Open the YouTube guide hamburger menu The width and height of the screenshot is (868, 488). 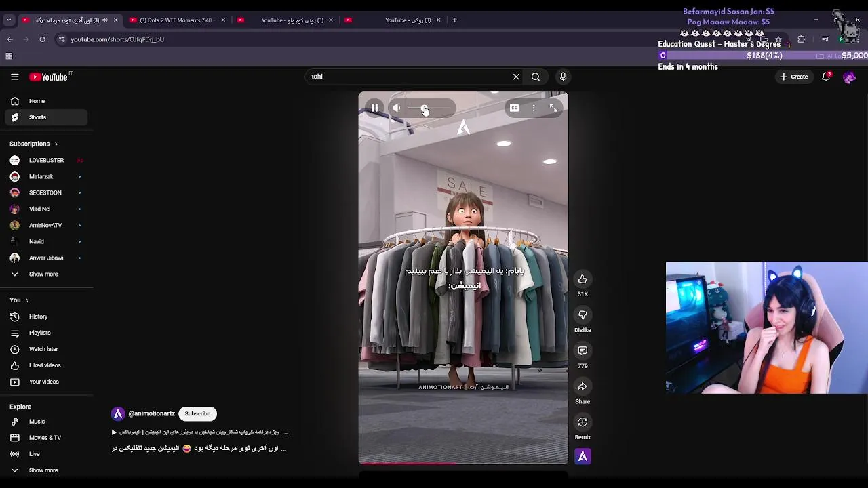coord(14,77)
